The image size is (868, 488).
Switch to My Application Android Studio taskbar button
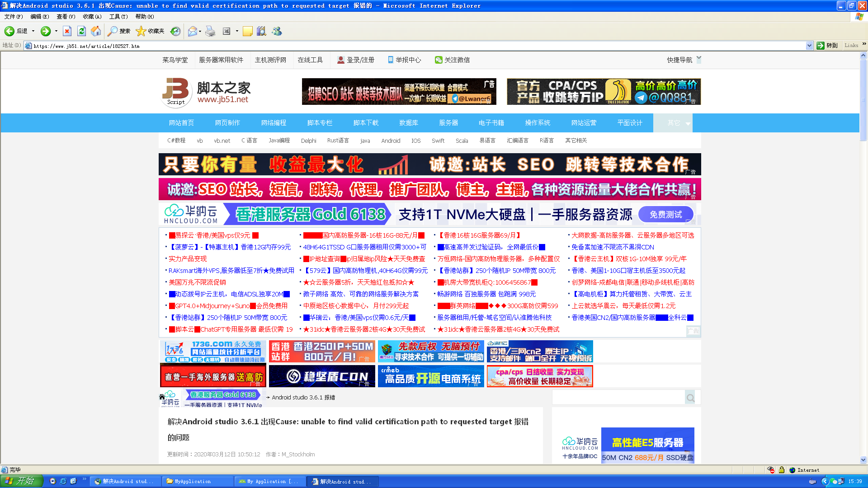tap(270, 482)
